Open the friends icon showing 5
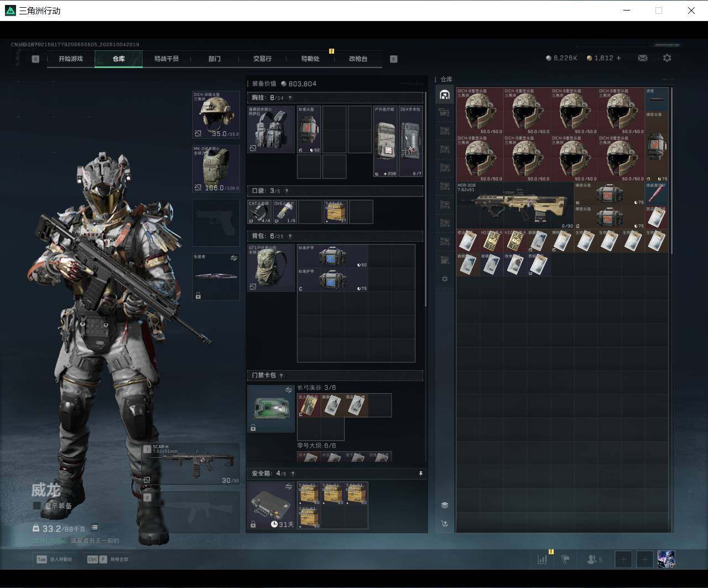 click(595, 559)
